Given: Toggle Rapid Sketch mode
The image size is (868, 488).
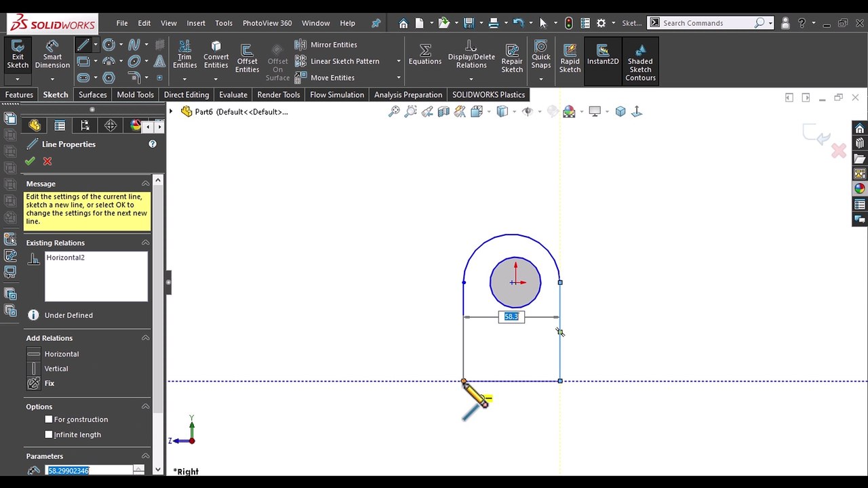Looking at the screenshot, I should pos(570,58).
